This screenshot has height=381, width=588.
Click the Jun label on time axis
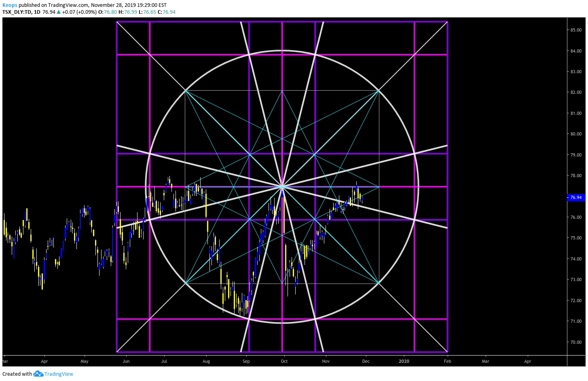click(126, 361)
